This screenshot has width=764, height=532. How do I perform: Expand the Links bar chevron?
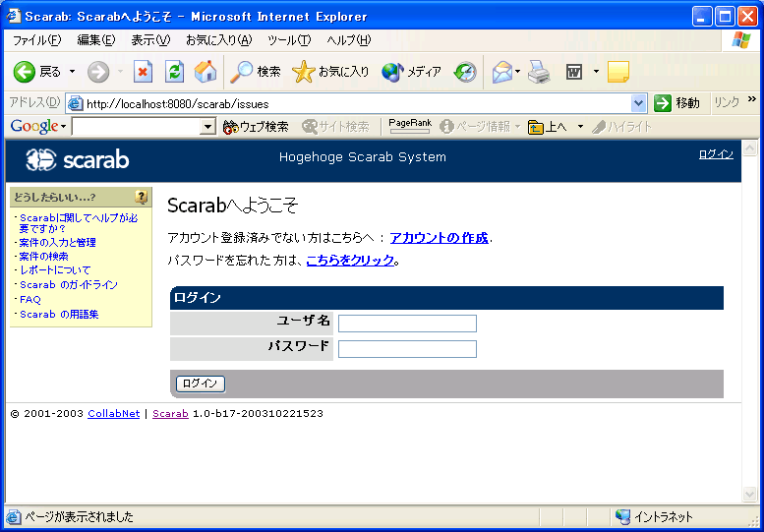tap(752, 100)
